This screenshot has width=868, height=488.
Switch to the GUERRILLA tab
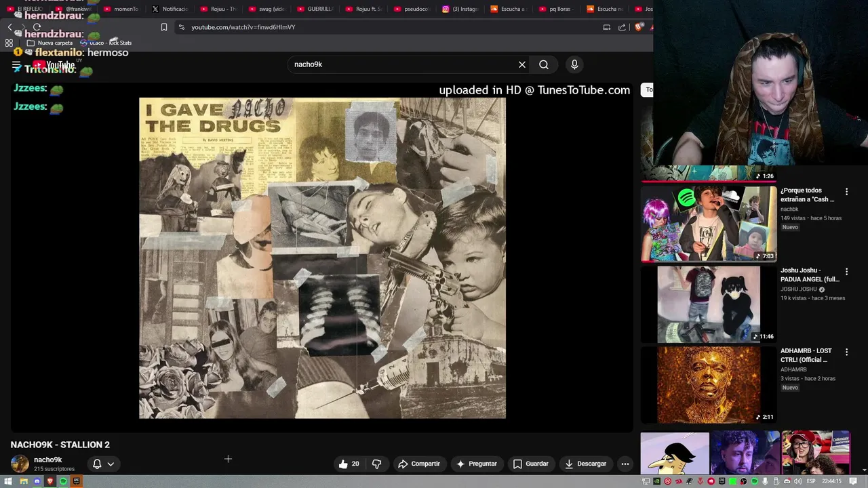click(315, 9)
